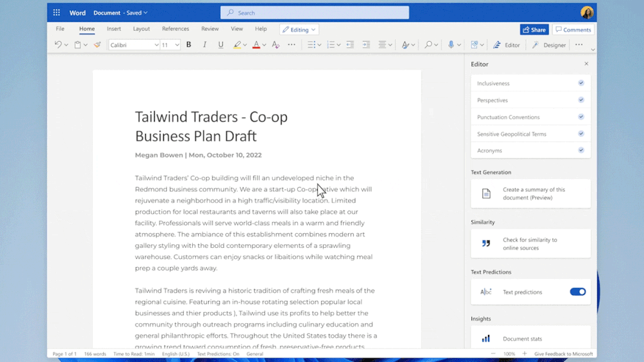Click in the Search box
The image size is (644, 362).
[315, 13]
